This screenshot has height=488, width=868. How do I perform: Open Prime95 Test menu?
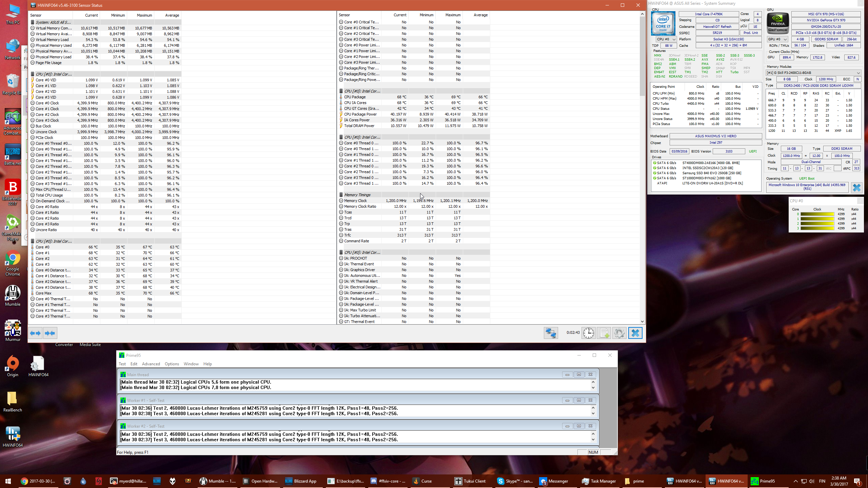click(x=122, y=364)
